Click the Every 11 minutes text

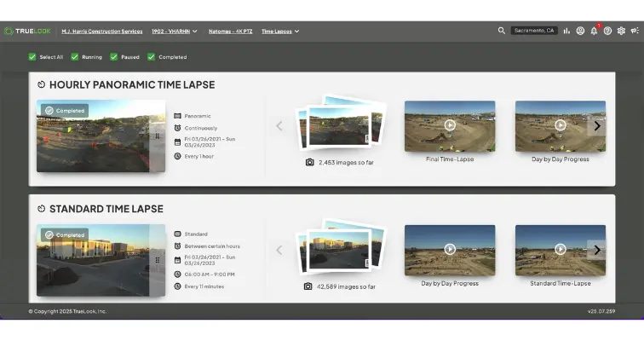tap(204, 286)
